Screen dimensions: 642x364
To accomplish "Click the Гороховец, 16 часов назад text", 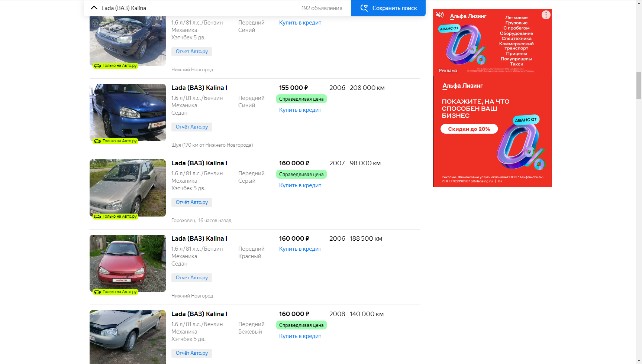I will click(201, 221).
